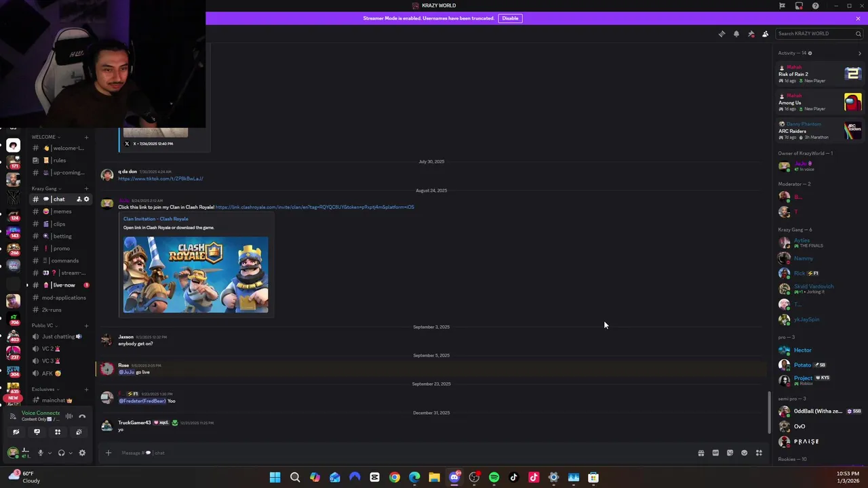Image resolution: width=868 pixels, height=488 pixels.
Task: Open the GIF picker in message bar
Action: coord(715,453)
